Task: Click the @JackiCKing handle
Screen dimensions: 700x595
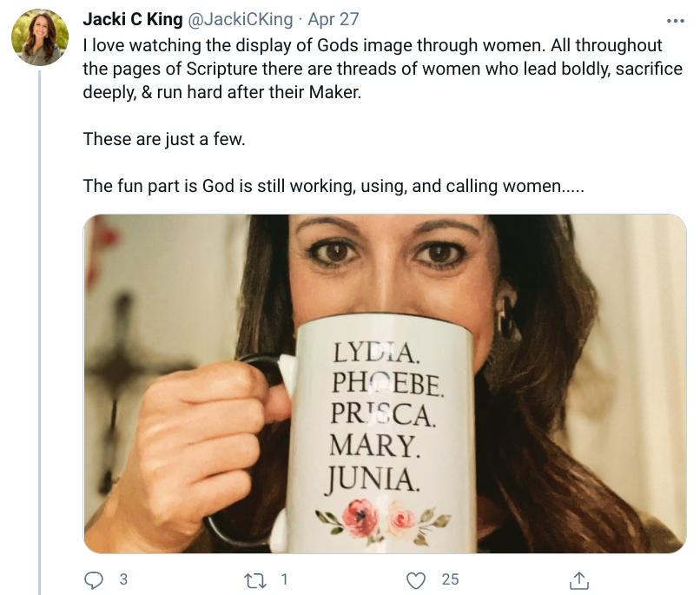Action: (238, 20)
